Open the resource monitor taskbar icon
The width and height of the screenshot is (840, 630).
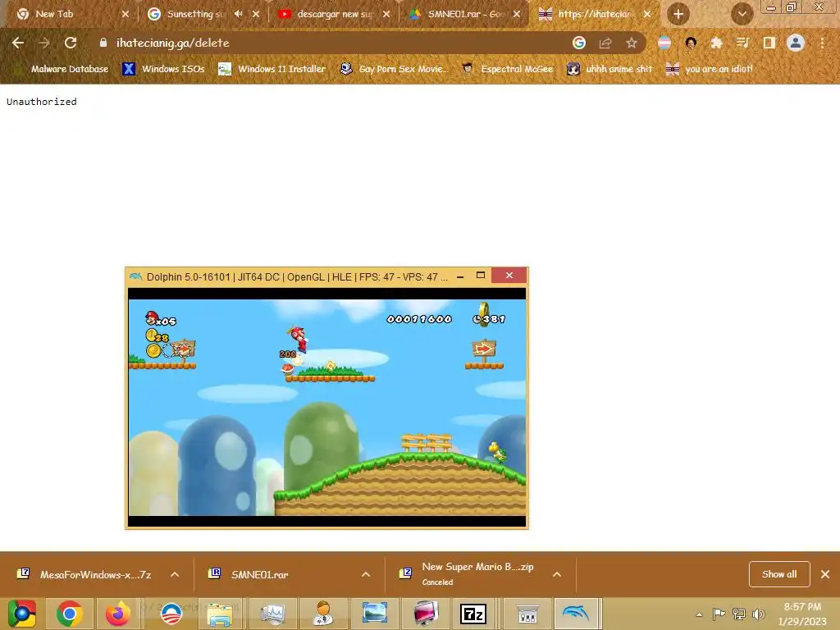point(272,614)
